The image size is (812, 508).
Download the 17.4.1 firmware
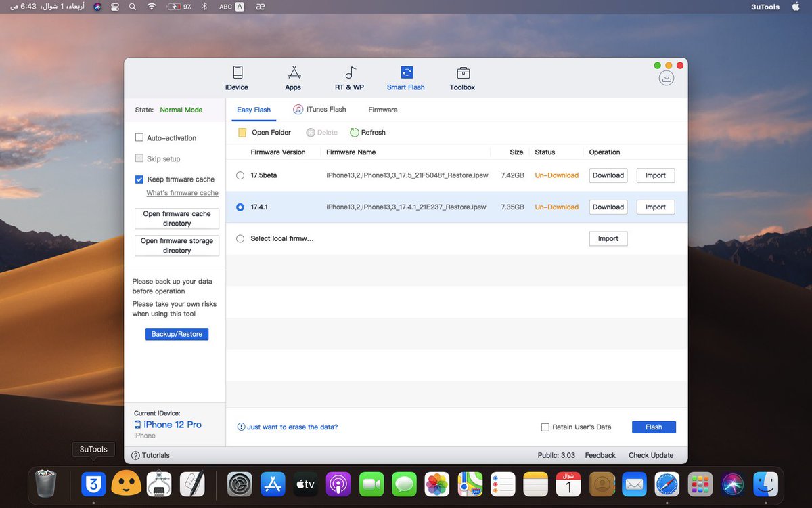608,207
